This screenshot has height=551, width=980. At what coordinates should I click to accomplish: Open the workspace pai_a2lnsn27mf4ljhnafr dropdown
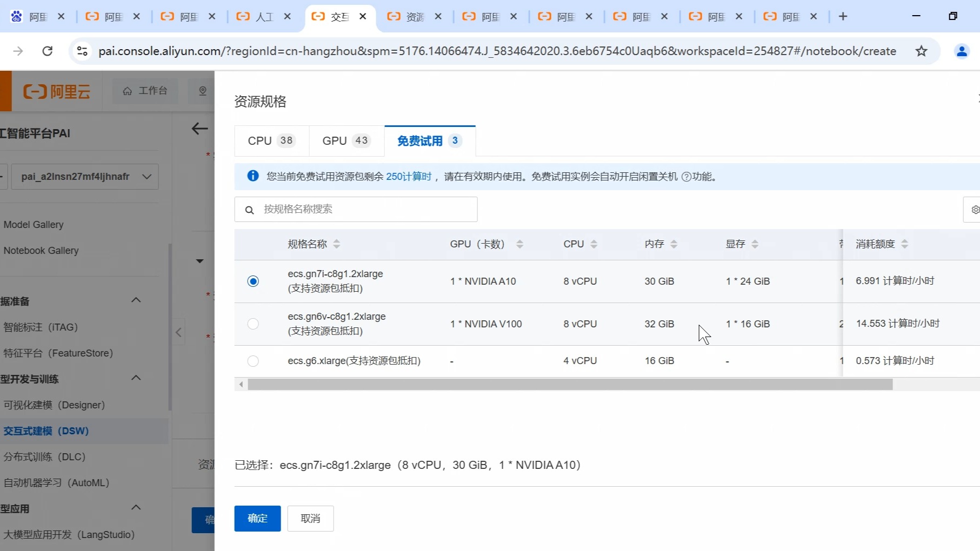pos(85,177)
